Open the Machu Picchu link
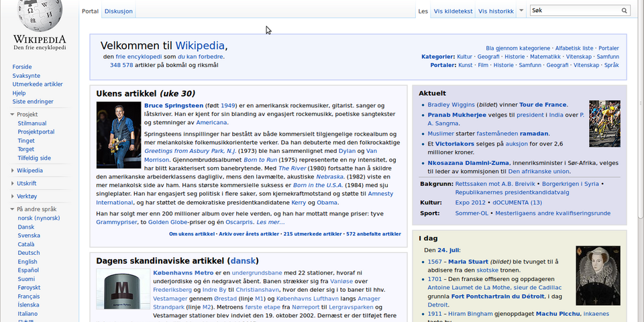Image resolution: width=644 pixels, height=322 pixels. (557, 314)
